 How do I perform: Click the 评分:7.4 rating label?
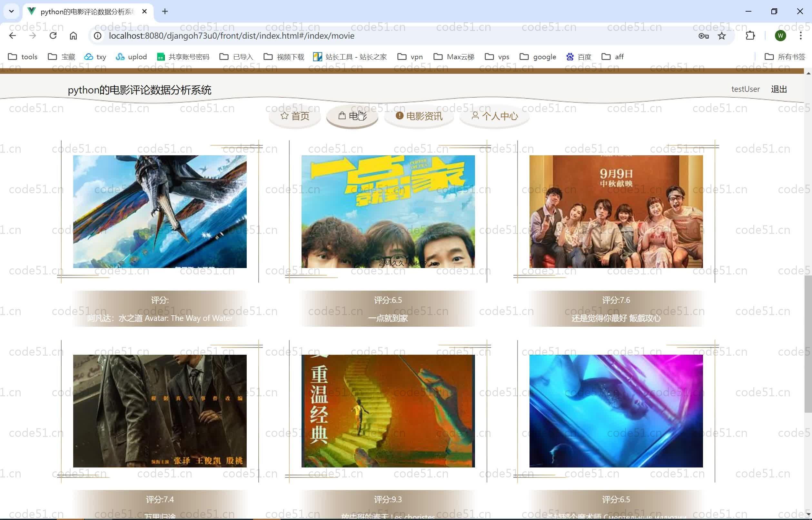click(160, 499)
